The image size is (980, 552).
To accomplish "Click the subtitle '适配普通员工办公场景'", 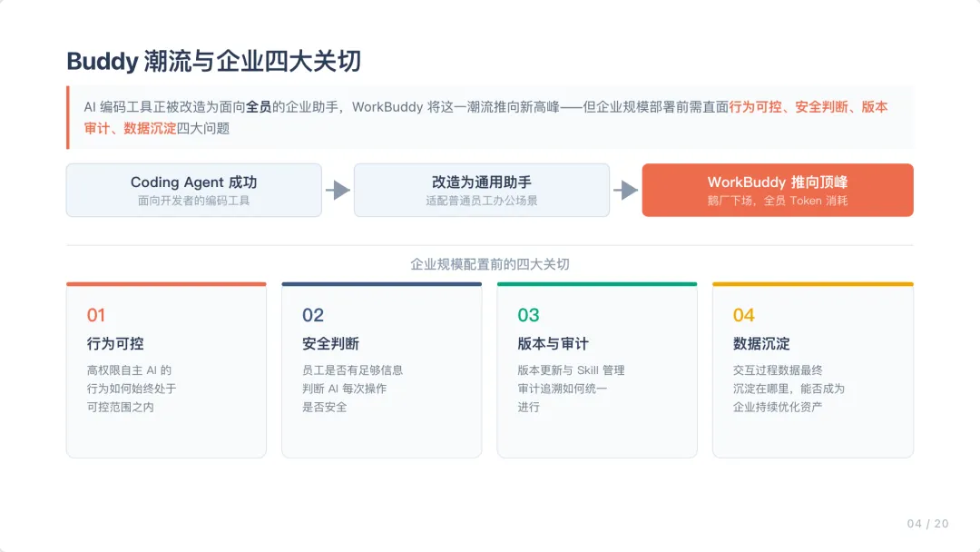I will 481,201.
